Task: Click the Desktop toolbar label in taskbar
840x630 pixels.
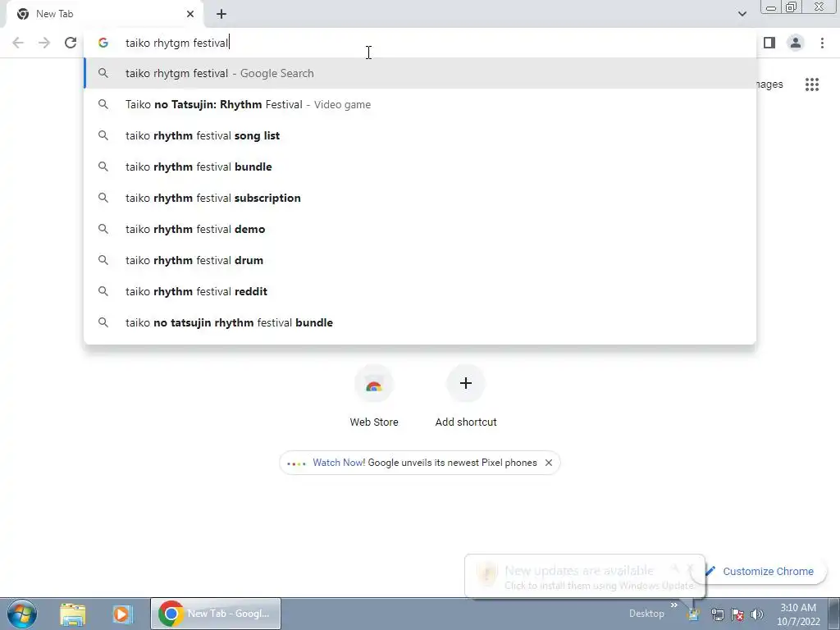Action: coord(646,614)
